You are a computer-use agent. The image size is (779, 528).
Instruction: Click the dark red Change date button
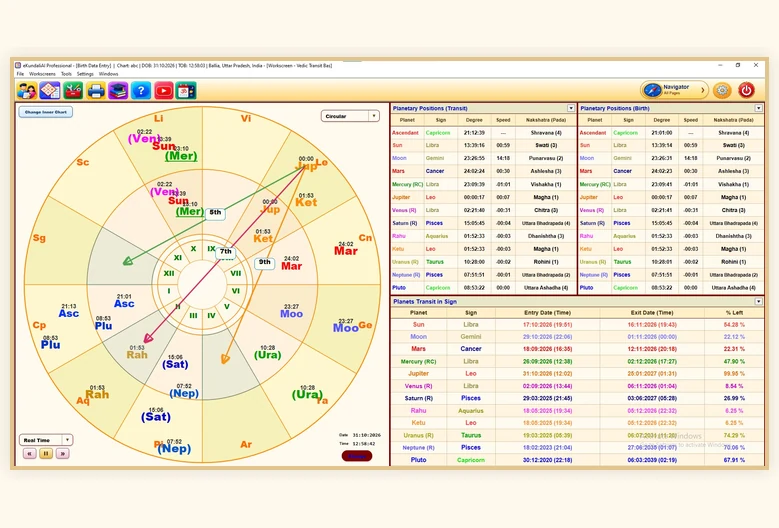coord(357,456)
